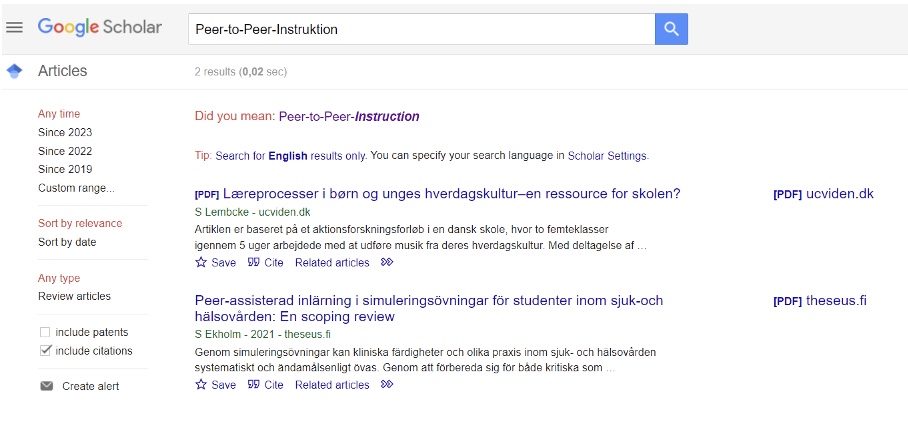This screenshot has height=428, width=908.
Task: Click Cite quote icon for Læreprocesser article
Action: pyautogui.click(x=253, y=263)
